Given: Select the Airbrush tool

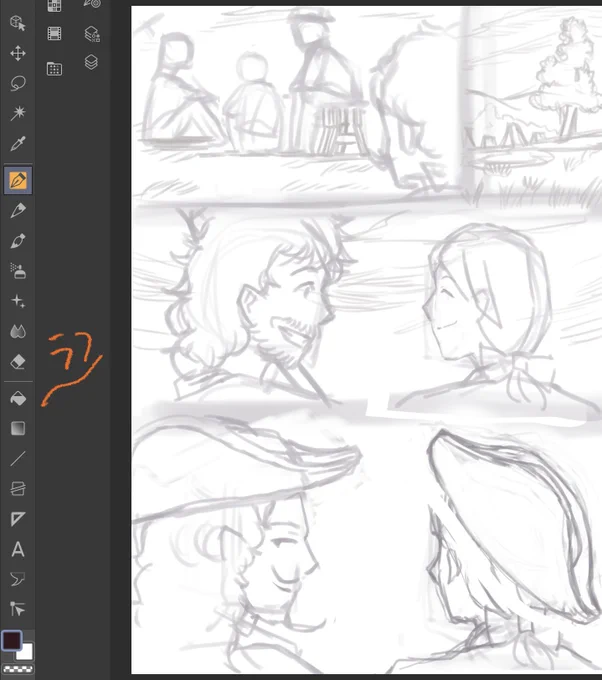Looking at the screenshot, I should tap(18, 271).
